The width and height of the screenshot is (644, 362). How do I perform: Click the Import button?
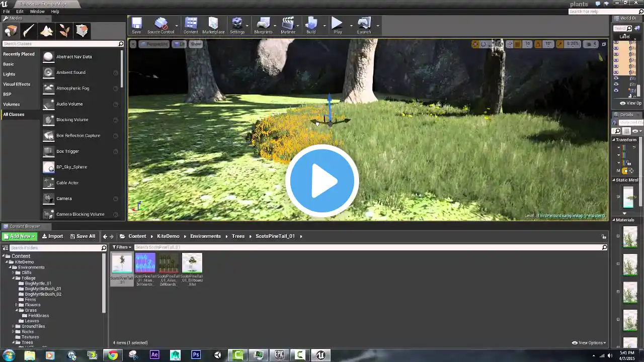pos(52,236)
